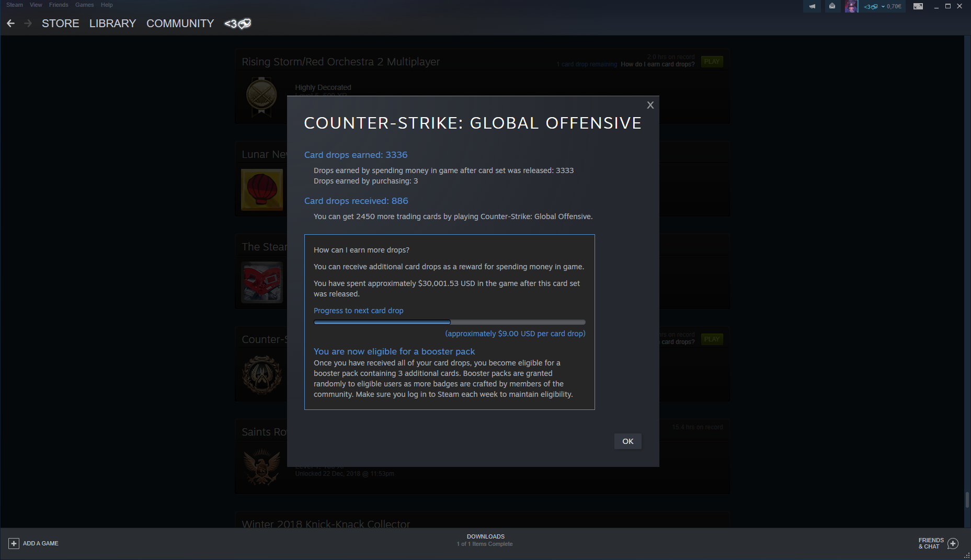Open the Steam menu
971x560 pixels.
[x=15, y=5]
